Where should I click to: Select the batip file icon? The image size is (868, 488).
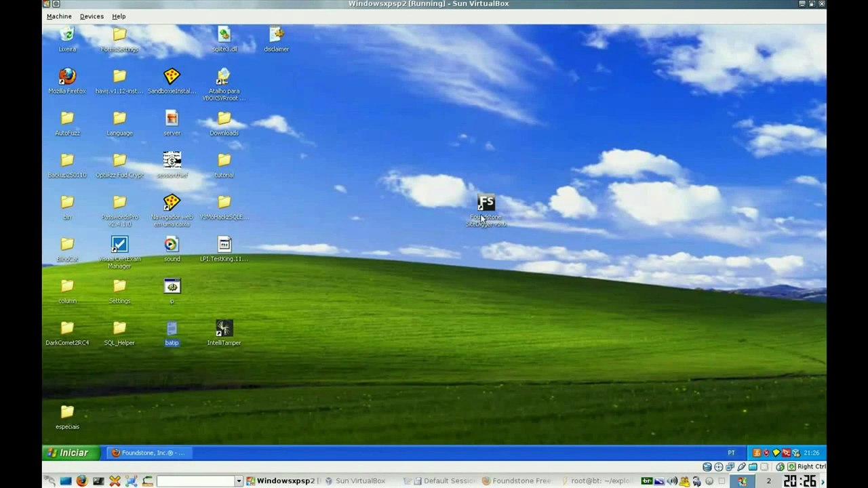pyautogui.click(x=172, y=333)
